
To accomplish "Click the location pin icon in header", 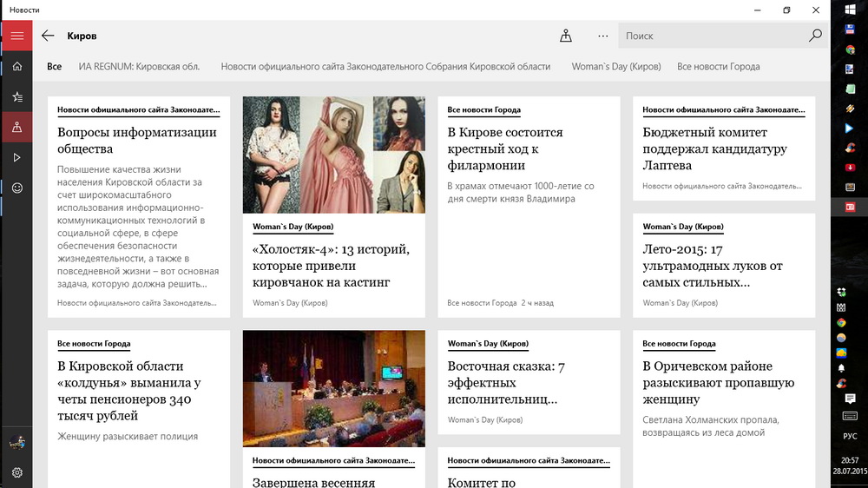I will click(x=566, y=36).
